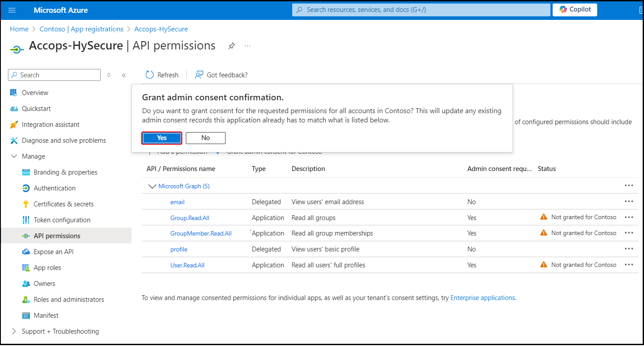The width and height of the screenshot is (644, 346).
Task: Collapse the Manage section in sidebar
Action: coord(14,156)
